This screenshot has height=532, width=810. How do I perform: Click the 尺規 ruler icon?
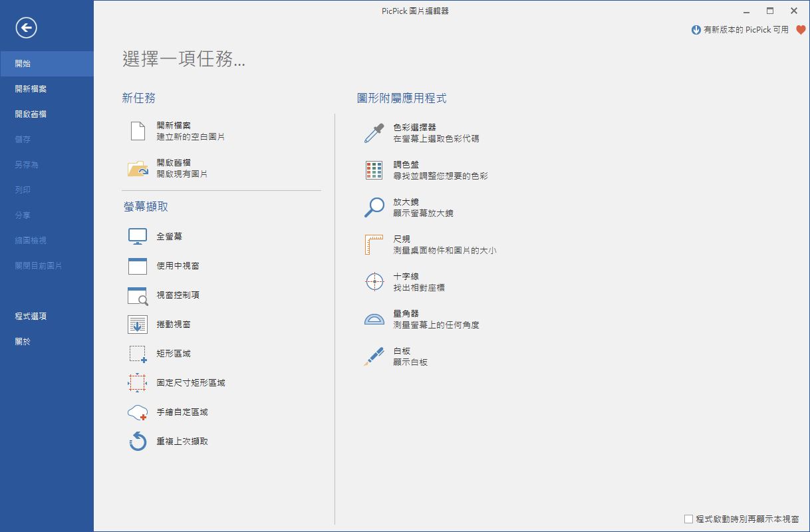coord(374,244)
